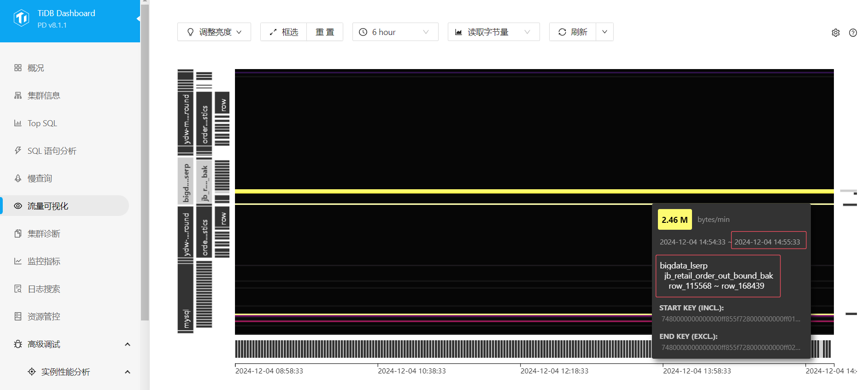Click the 概况 overview grid icon
Screen dimensions: 868x390
[x=18, y=68]
